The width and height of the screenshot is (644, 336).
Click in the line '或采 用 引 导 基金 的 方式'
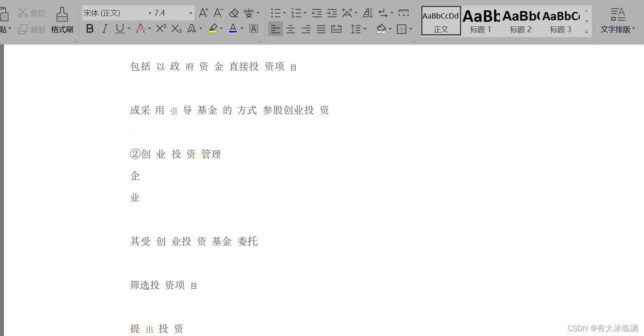[x=194, y=110]
